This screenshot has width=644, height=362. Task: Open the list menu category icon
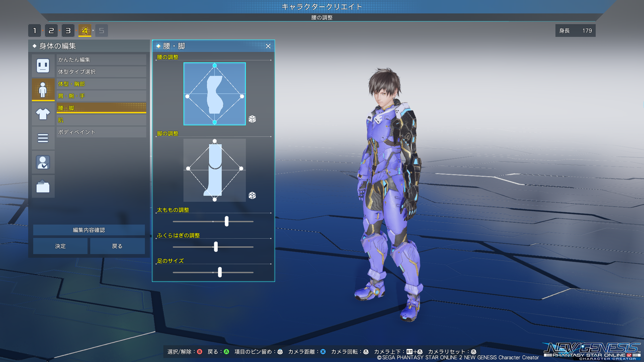point(43,138)
